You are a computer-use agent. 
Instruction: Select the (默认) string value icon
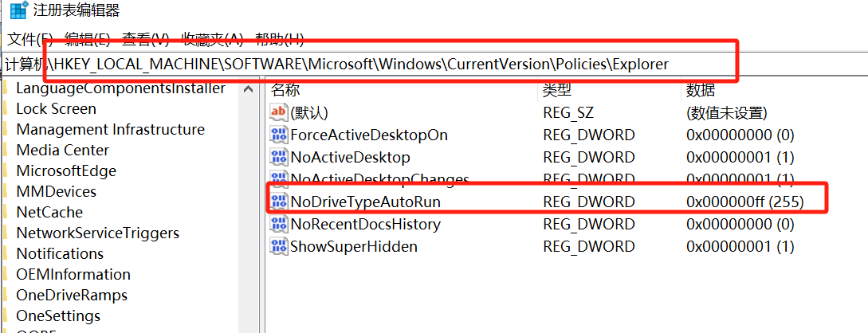278,113
